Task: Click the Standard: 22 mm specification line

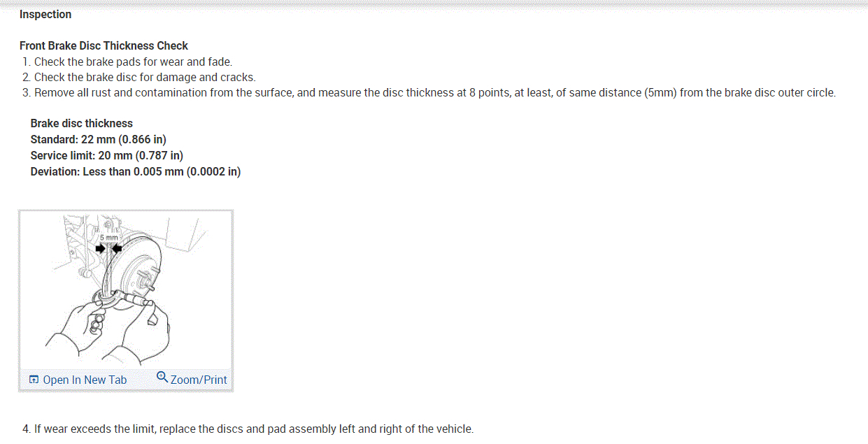Action: (x=98, y=139)
